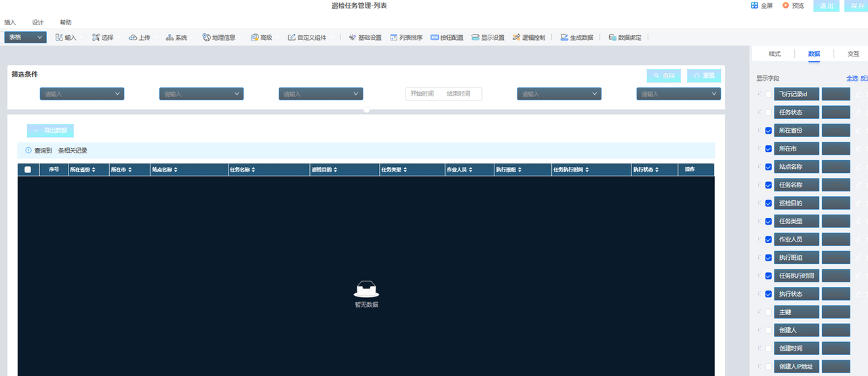Switch to the 数据 tab
Image resolution: width=868 pixels, height=376 pixels.
coord(814,54)
